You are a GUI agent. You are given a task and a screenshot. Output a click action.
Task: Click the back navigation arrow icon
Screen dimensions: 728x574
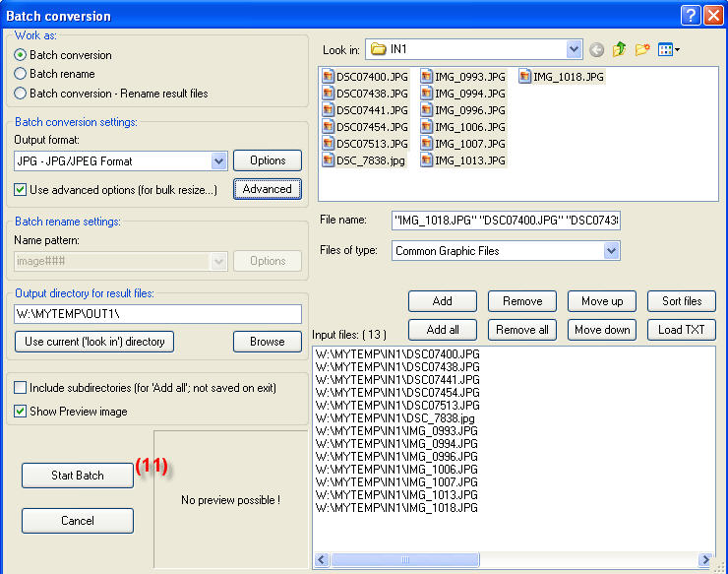click(x=597, y=49)
